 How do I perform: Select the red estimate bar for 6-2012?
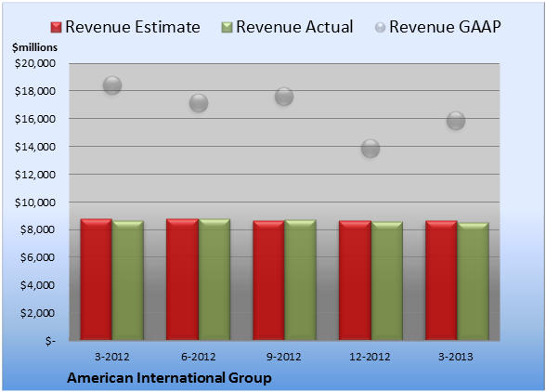point(182,280)
